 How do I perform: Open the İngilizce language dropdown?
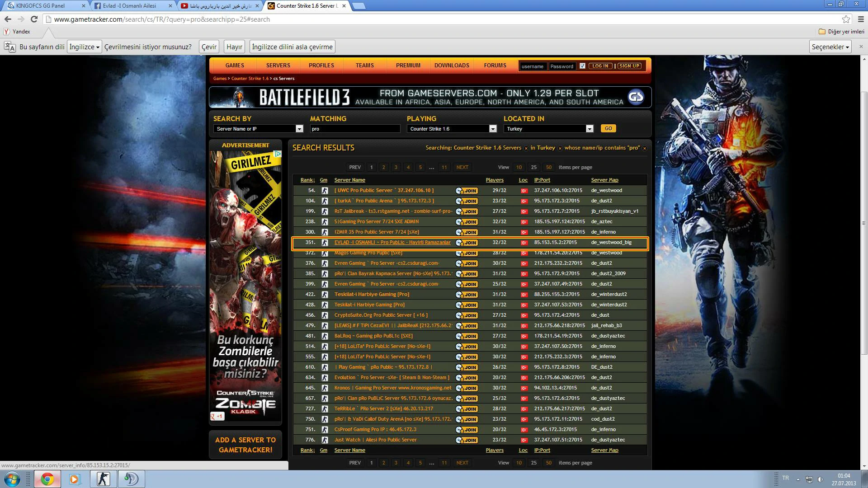[x=85, y=47]
